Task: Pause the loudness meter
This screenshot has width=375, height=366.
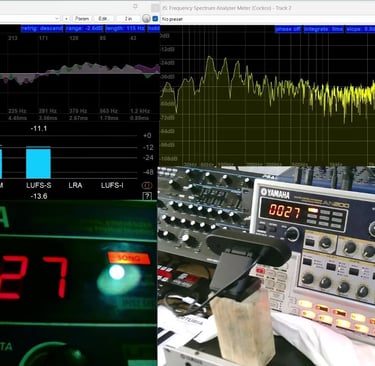Action: click(147, 185)
